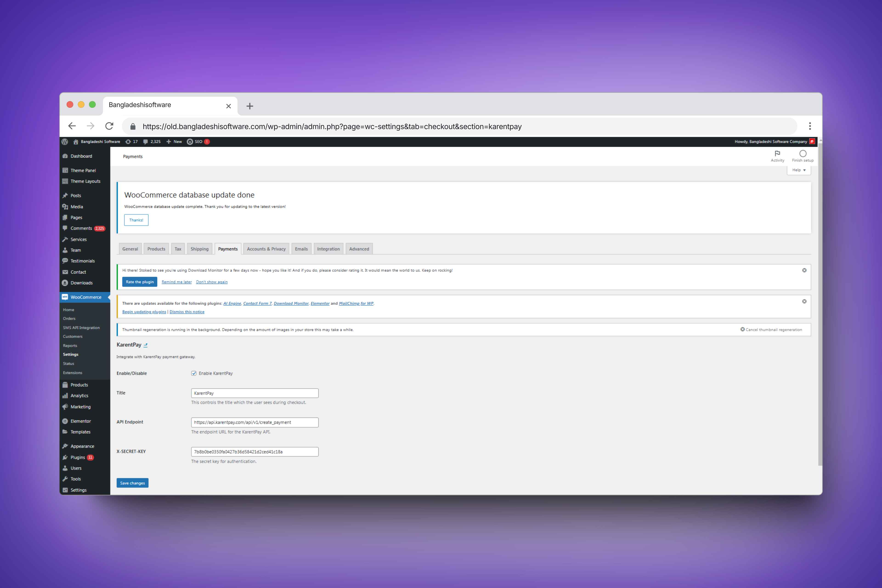Image resolution: width=882 pixels, height=588 pixels.
Task: Switch to the Products settings tab
Action: coord(156,249)
